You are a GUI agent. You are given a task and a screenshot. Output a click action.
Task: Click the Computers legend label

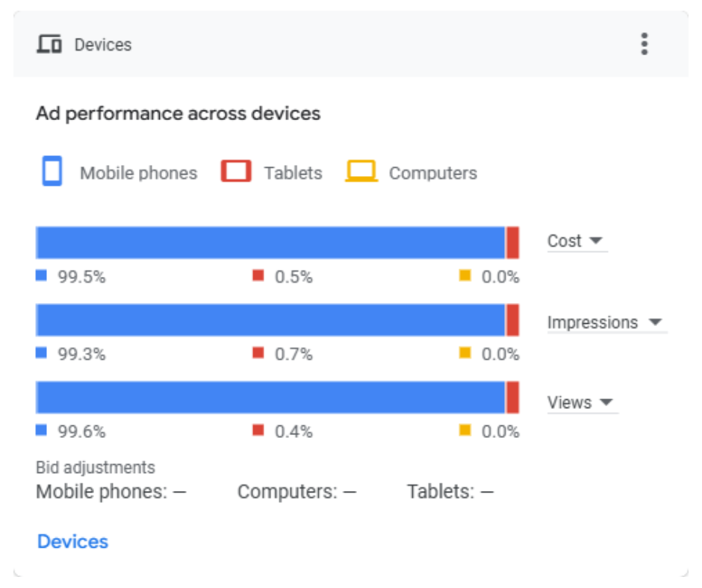pyautogui.click(x=432, y=173)
